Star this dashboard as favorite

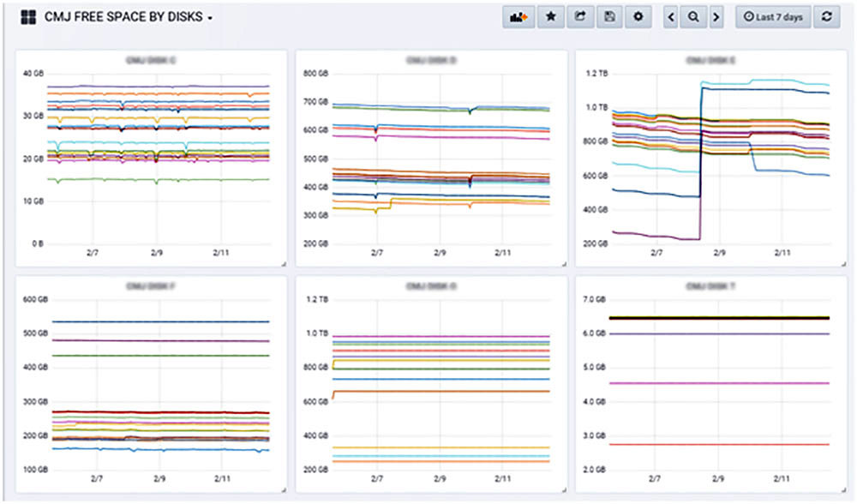(x=551, y=17)
